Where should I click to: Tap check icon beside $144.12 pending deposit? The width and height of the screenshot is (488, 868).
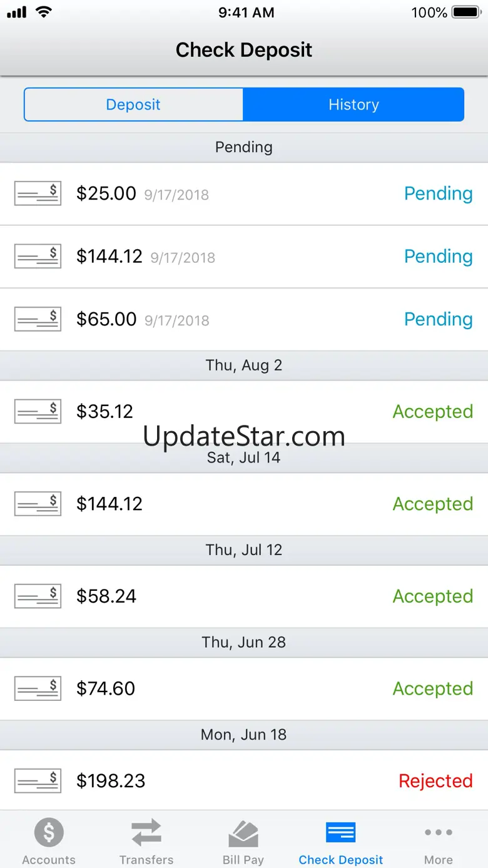(38, 257)
